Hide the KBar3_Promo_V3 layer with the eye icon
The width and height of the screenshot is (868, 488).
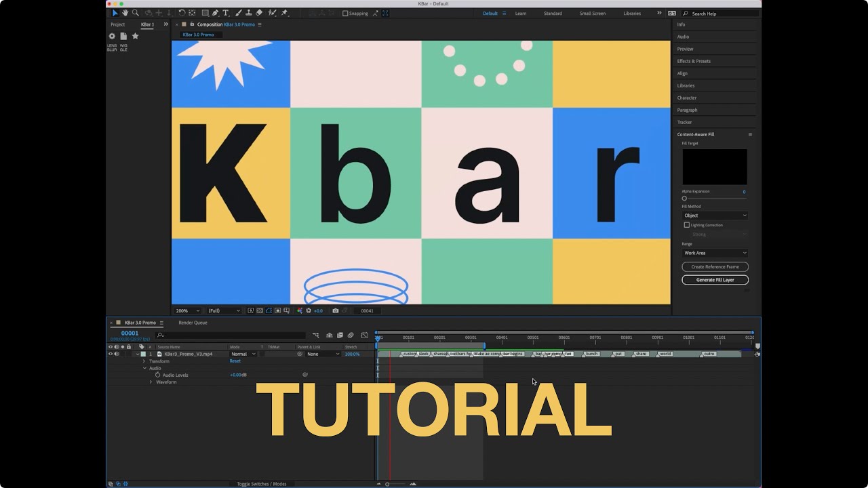110,354
